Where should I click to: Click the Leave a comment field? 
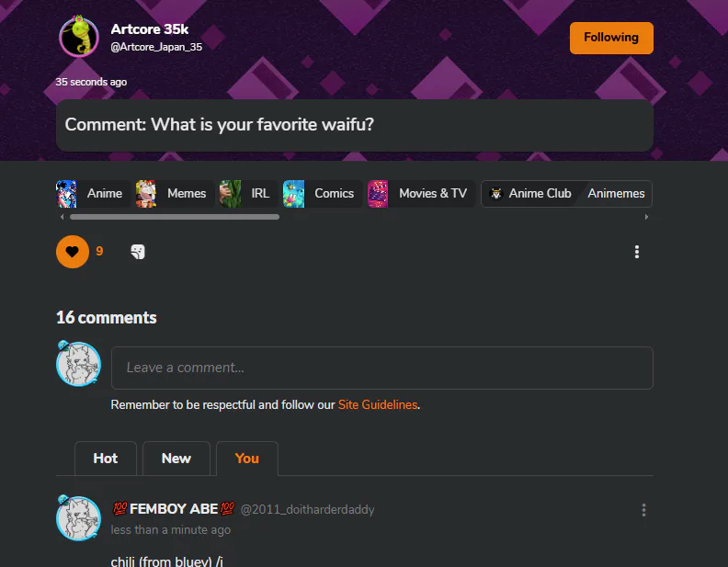pyautogui.click(x=382, y=368)
